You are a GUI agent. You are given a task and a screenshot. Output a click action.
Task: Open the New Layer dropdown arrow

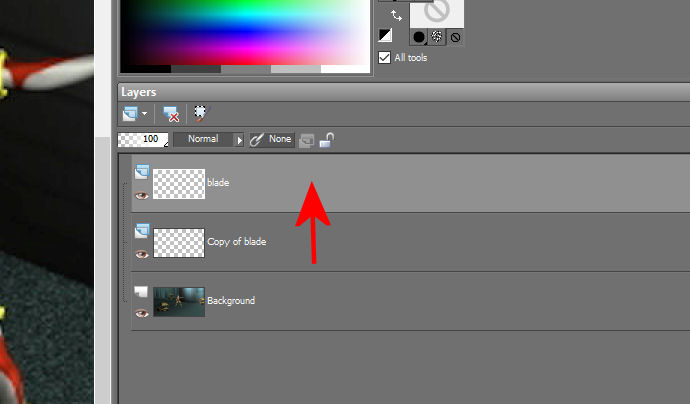tap(144, 114)
